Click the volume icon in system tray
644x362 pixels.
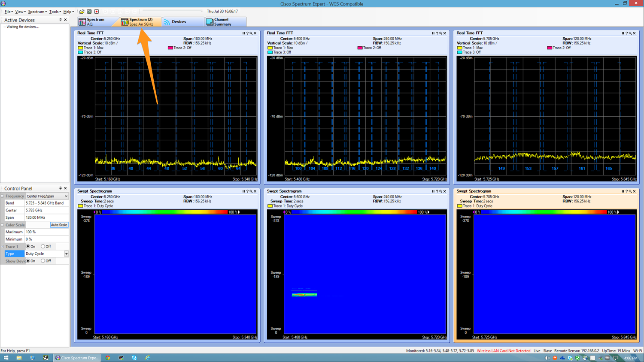547,358
